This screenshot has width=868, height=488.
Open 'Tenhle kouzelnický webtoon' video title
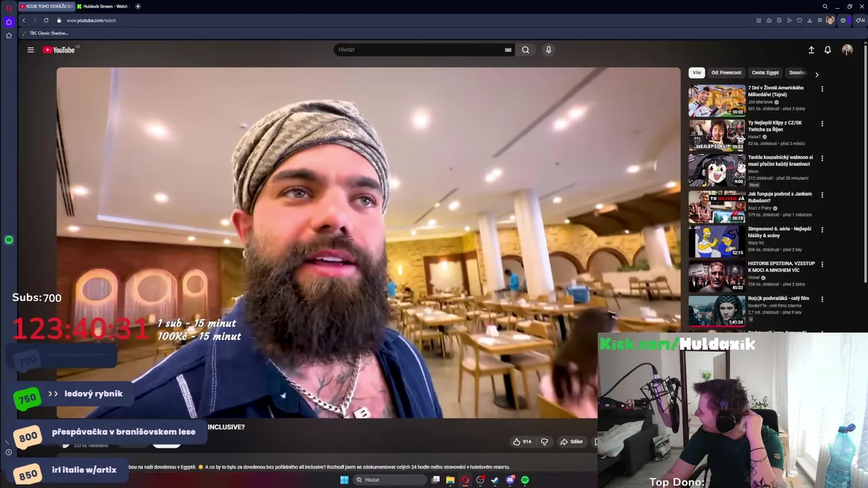pyautogui.click(x=781, y=161)
